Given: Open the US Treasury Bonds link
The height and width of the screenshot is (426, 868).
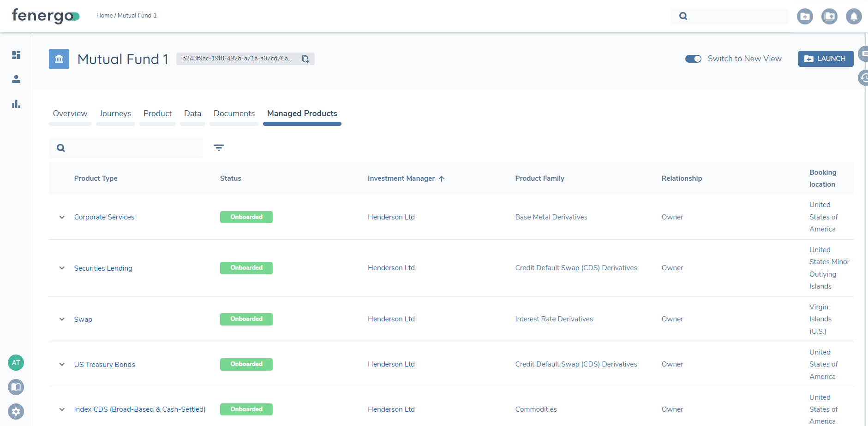Looking at the screenshot, I should pos(105,365).
